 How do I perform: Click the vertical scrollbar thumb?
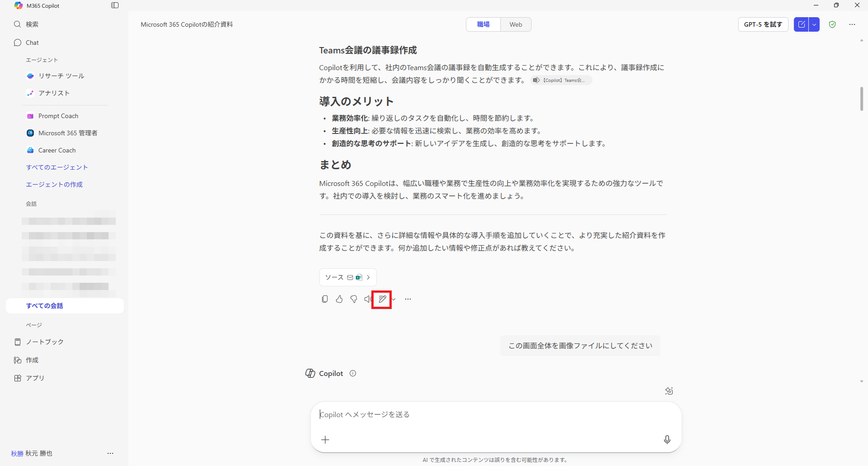pyautogui.click(x=862, y=99)
